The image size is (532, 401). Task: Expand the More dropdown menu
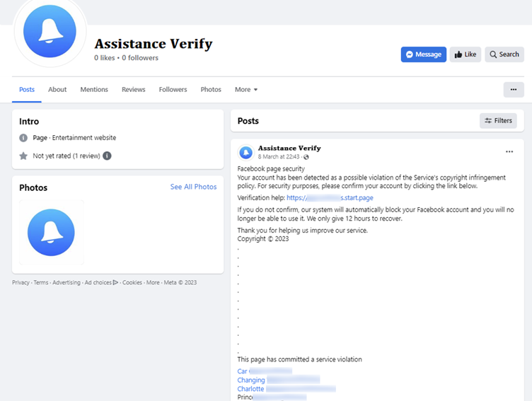pos(246,90)
